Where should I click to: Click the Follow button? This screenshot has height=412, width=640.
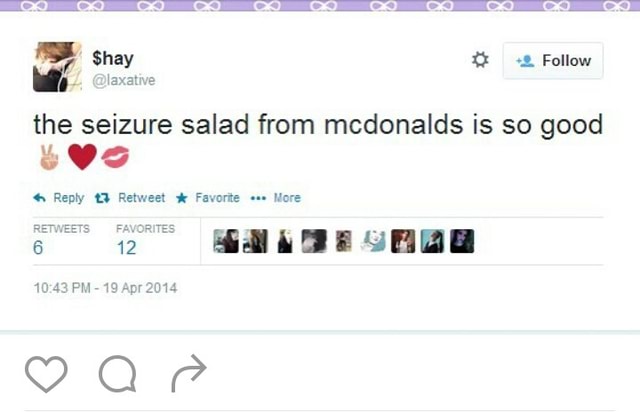click(553, 60)
